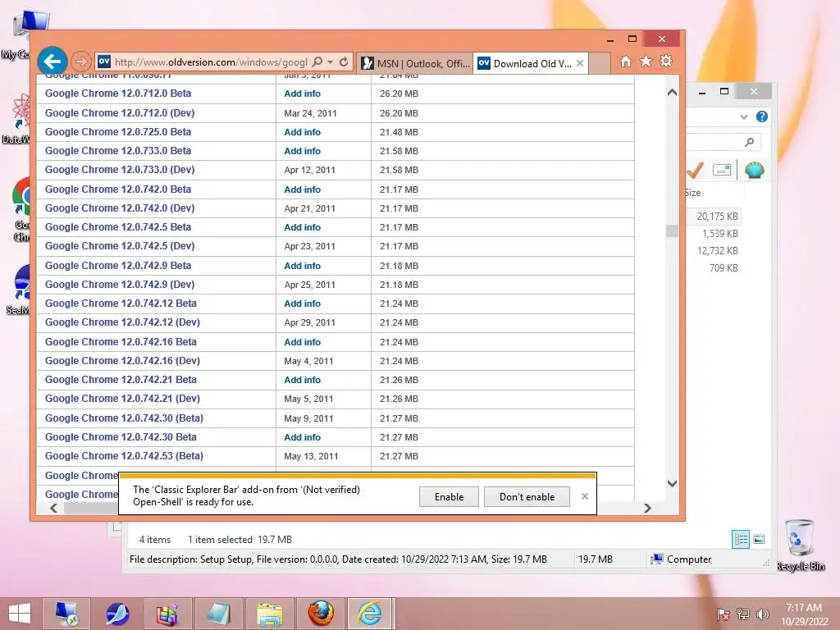Click the volume speaker tray icon
This screenshot has height=630, width=840.
pyautogui.click(x=762, y=614)
